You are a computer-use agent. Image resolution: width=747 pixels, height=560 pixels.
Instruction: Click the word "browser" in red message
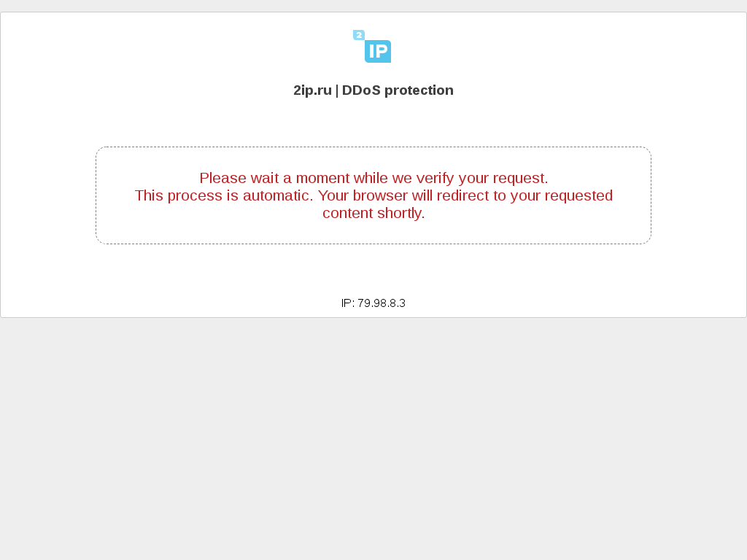click(380, 195)
